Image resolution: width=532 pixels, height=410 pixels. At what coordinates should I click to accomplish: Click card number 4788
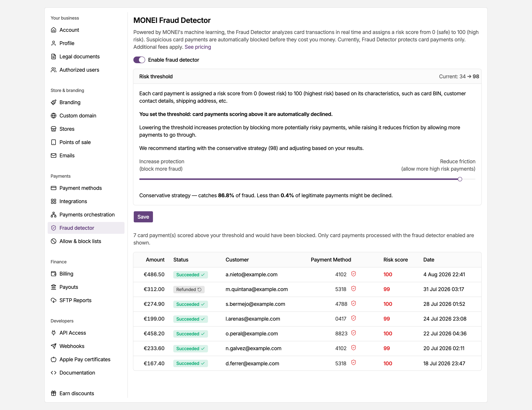341,304
